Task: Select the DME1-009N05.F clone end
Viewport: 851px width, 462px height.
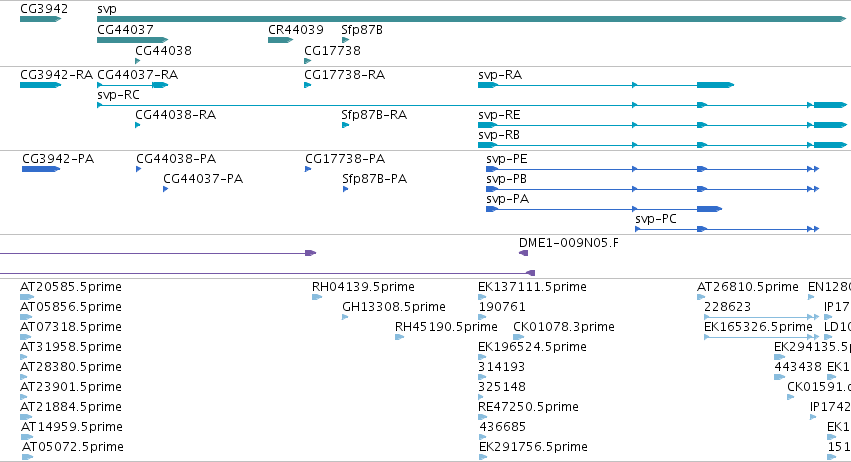Action: pyautogui.click(x=524, y=253)
